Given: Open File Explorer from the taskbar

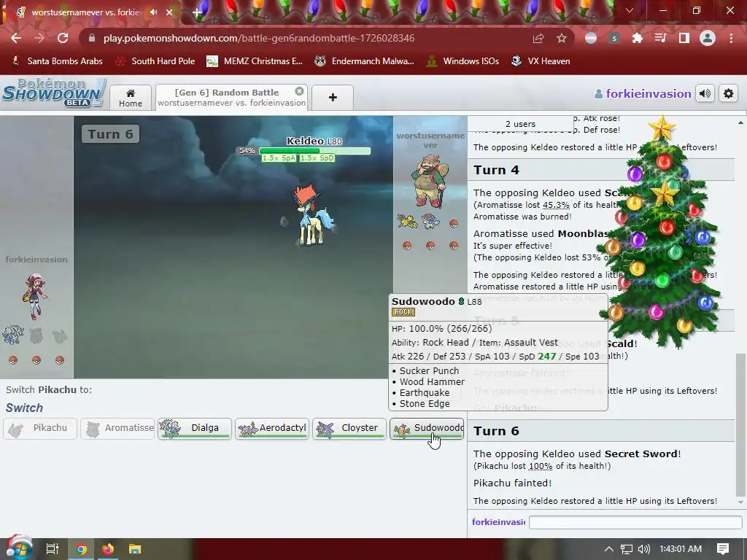Looking at the screenshot, I should pos(135,549).
